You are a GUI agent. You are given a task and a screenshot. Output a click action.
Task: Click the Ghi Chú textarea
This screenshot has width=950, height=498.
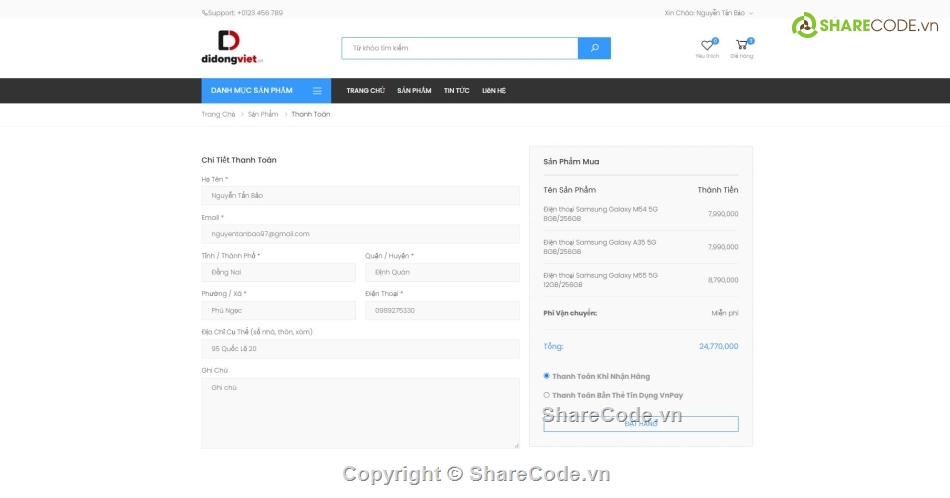click(x=360, y=413)
